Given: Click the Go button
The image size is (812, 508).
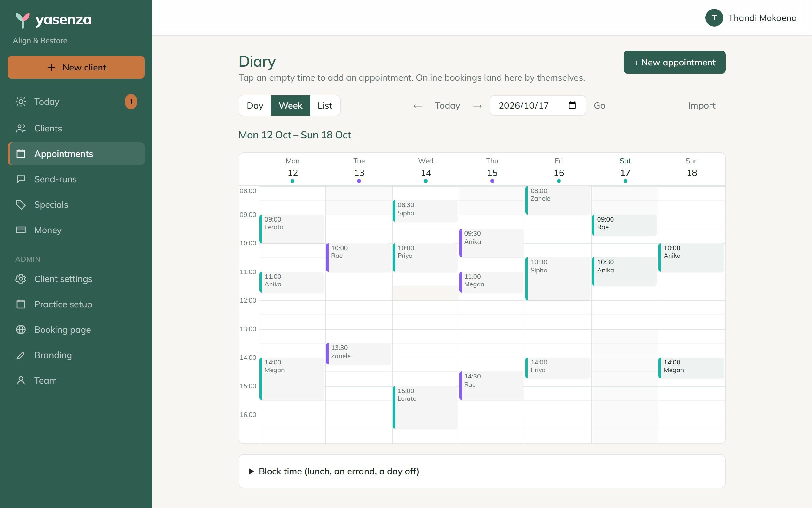Looking at the screenshot, I should tap(599, 105).
